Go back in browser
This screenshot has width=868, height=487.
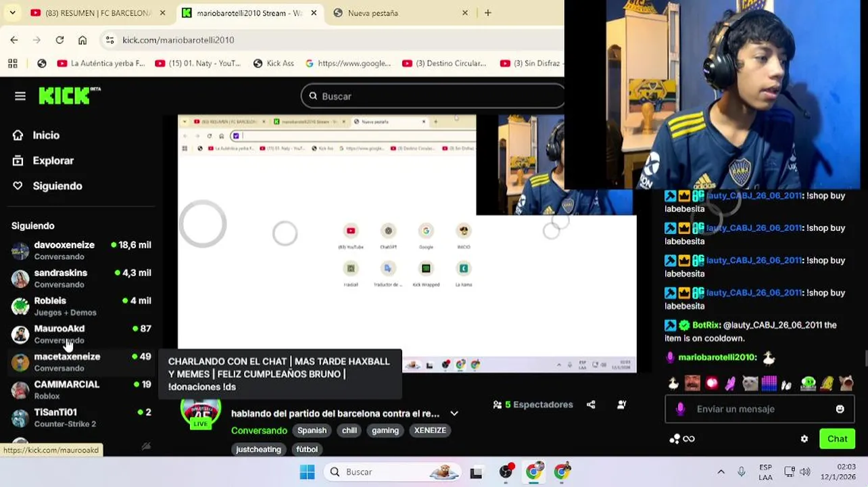tap(14, 40)
